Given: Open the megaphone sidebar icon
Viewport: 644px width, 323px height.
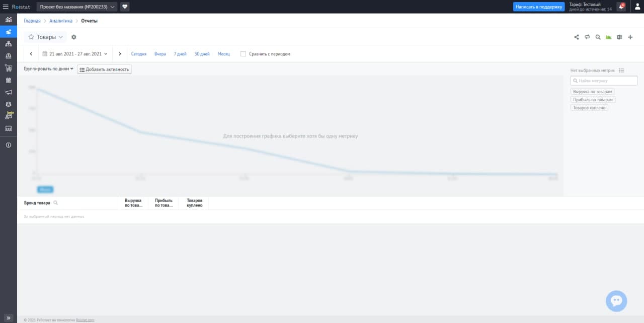Looking at the screenshot, I should point(9,92).
